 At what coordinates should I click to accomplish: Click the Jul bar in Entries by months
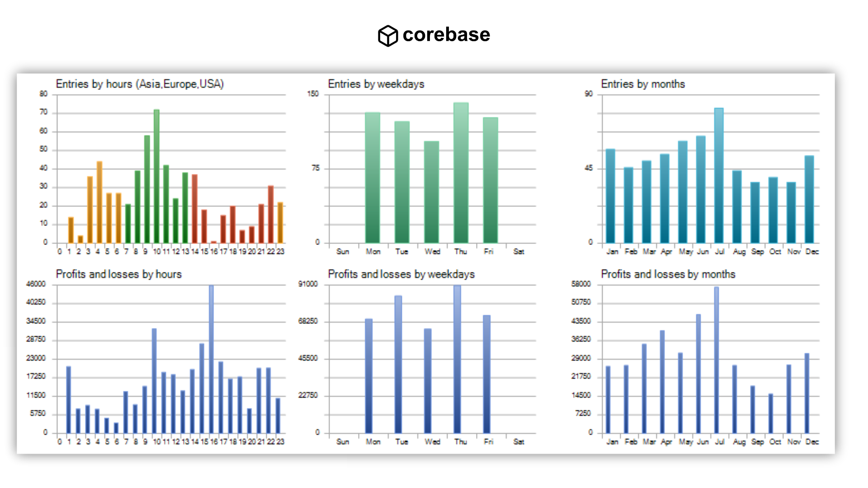tap(719, 175)
